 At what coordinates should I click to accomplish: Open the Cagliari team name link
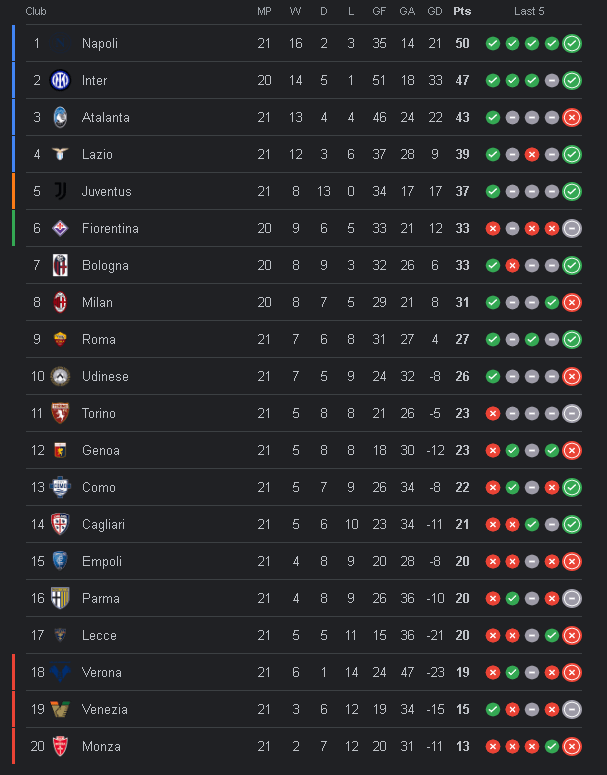coord(104,524)
